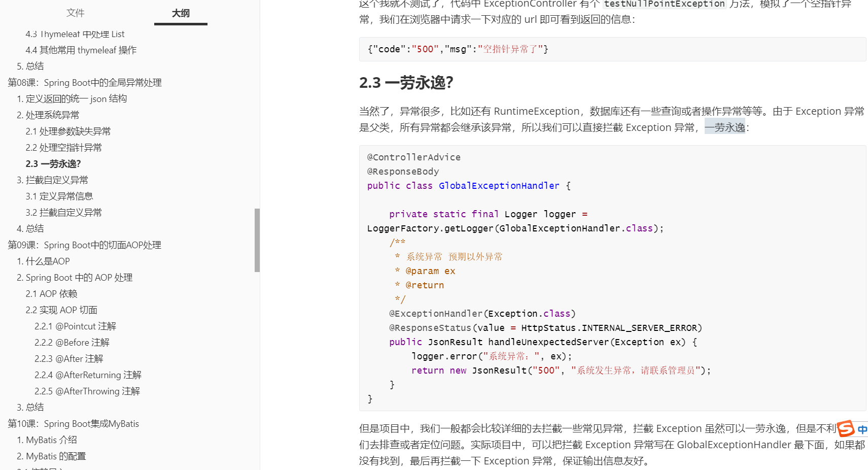Screen dimensions: 868x470
Task: Go to 1. 什么是AOP
Action: 43,261
